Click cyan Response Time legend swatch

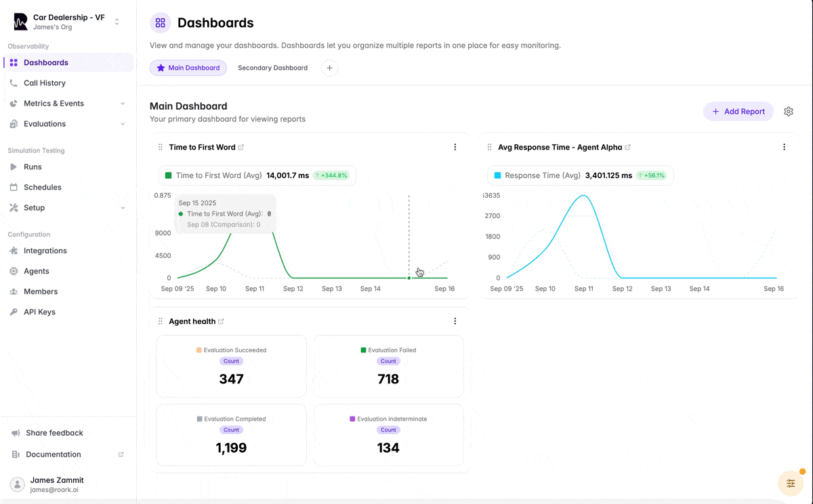tap(498, 175)
